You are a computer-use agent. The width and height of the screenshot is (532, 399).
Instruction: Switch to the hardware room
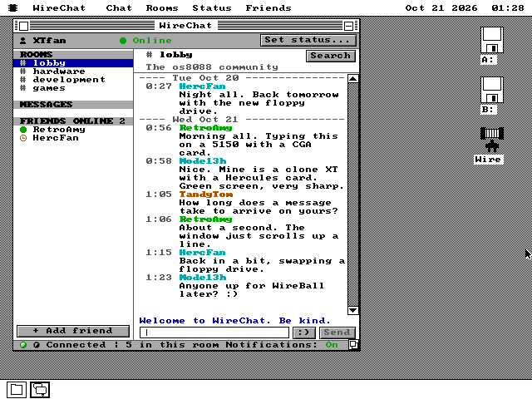(73, 71)
